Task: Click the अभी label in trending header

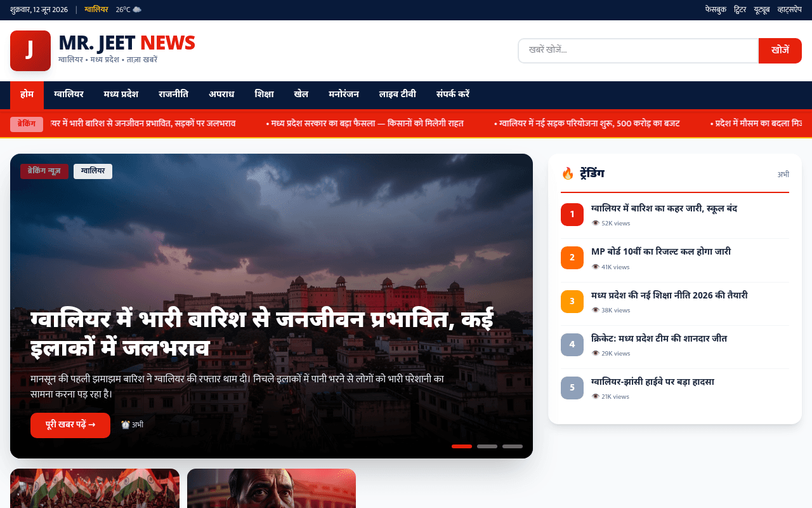Action: 783,174
